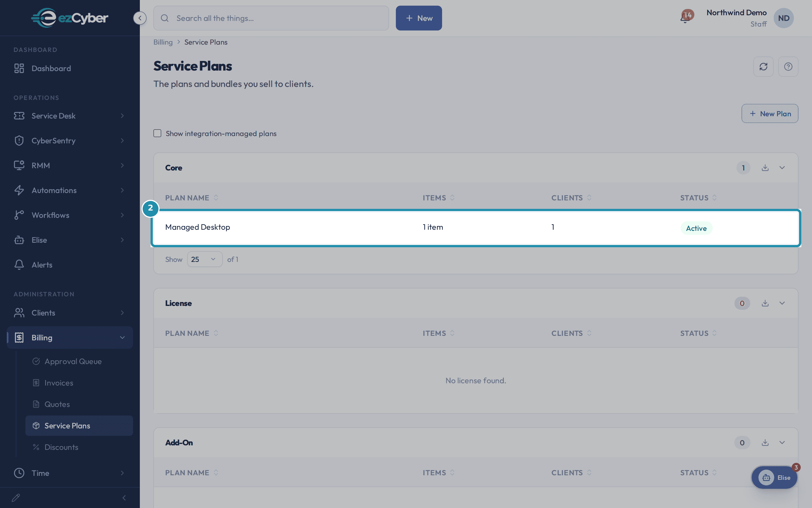Download the Core plans export

coord(765,168)
